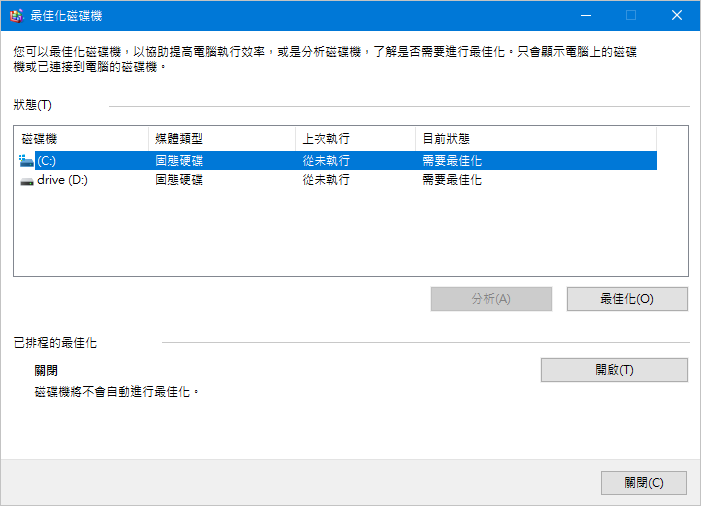Click the defrag app icon in title bar
The height and width of the screenshot is (506, 701).
coord(16,16)
